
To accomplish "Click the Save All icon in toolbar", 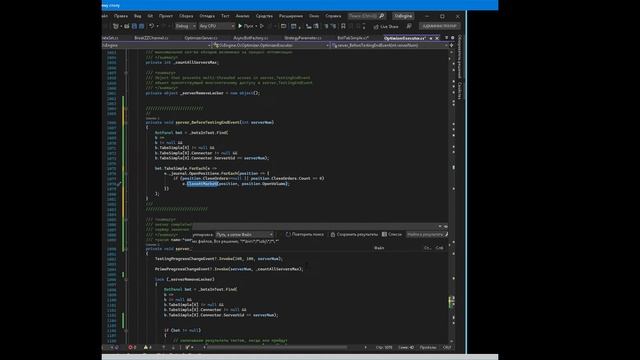I will tap(141, 26).
